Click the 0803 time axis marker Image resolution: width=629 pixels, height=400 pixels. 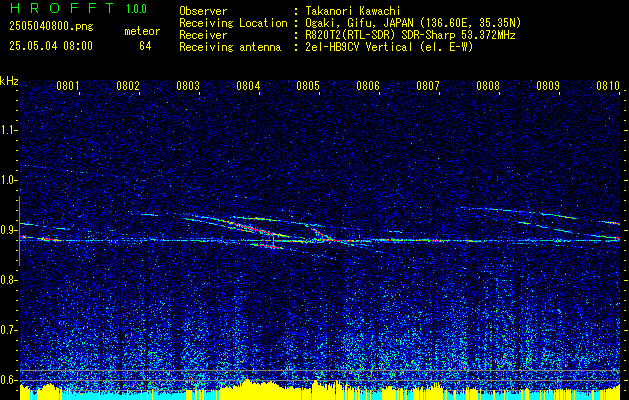[188, 85]
